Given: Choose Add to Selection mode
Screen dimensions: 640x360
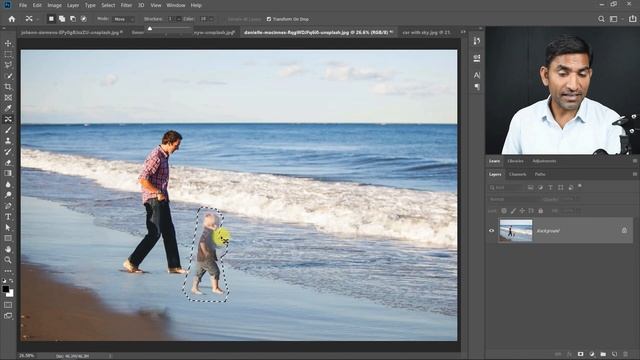Looking at the screenshot, I should (x=62, y=19).
